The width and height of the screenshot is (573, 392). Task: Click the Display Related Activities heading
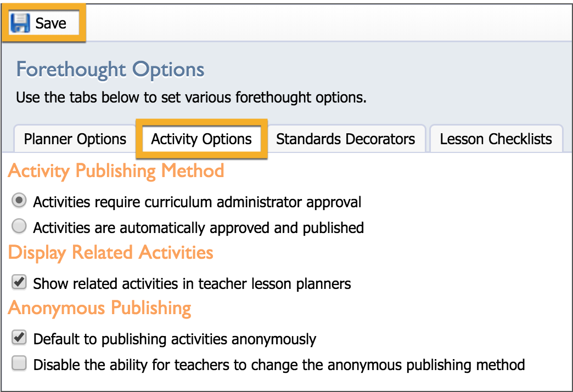(x=111, y=253)
